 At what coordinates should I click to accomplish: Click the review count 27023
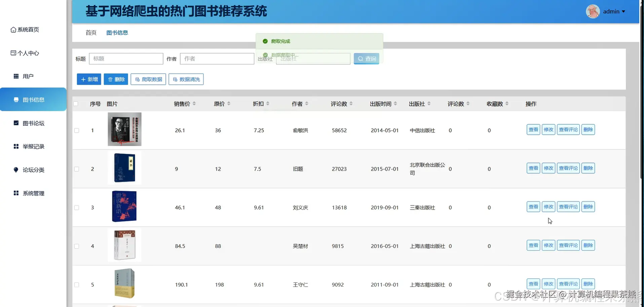coord(339,169)
